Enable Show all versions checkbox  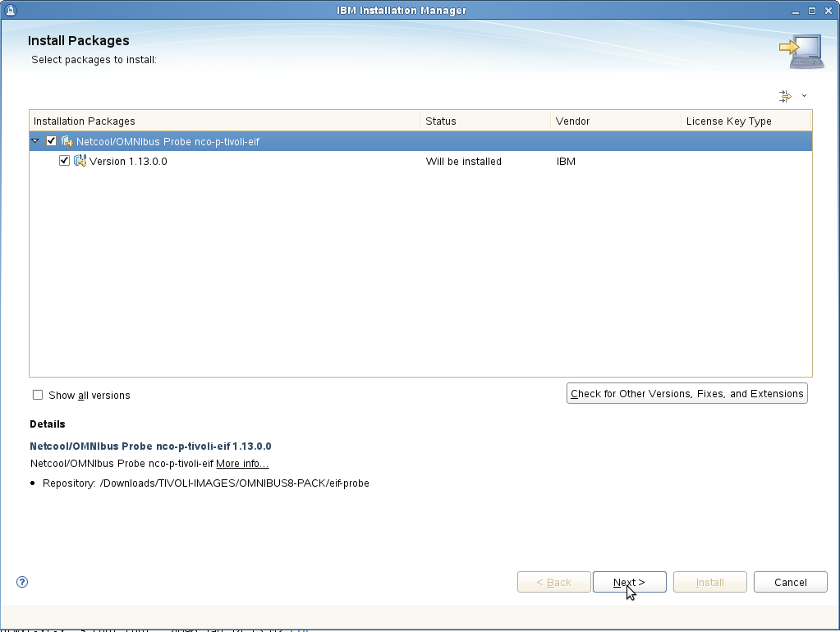(38, 395)
